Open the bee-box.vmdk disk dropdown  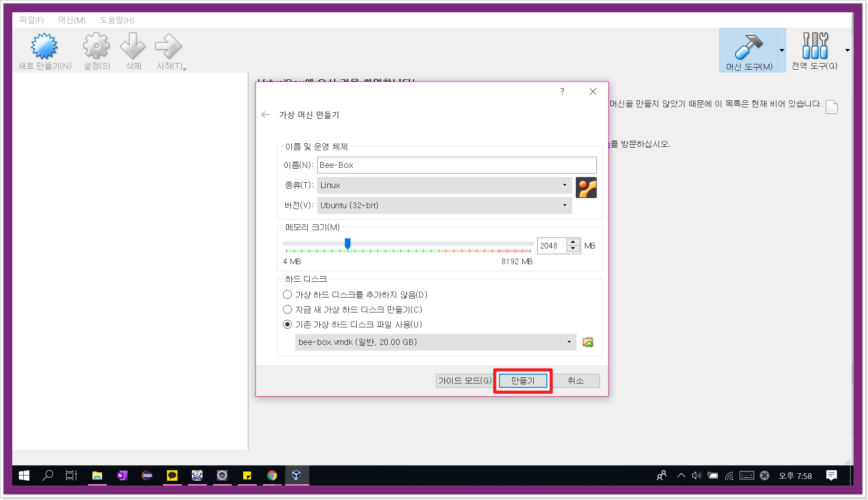[x=435, y=342]
